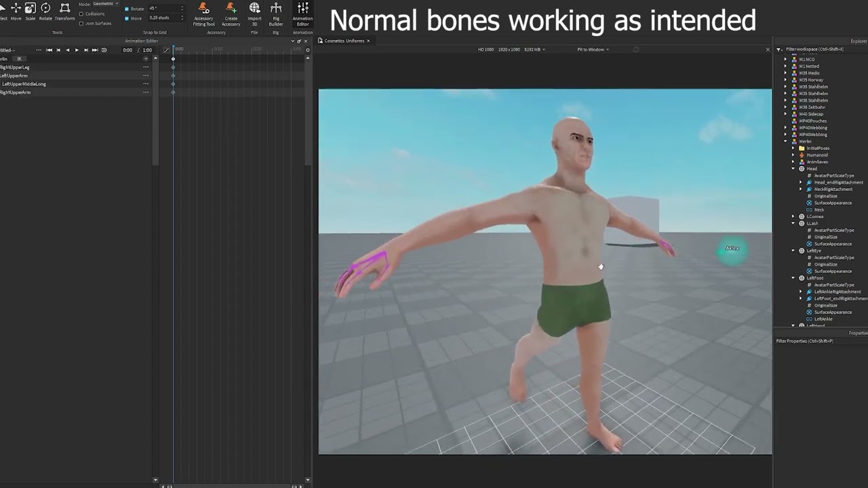Select the Cosmetics Uniforms tab
This screenshot has height=488, width=868.
[344, 41]
